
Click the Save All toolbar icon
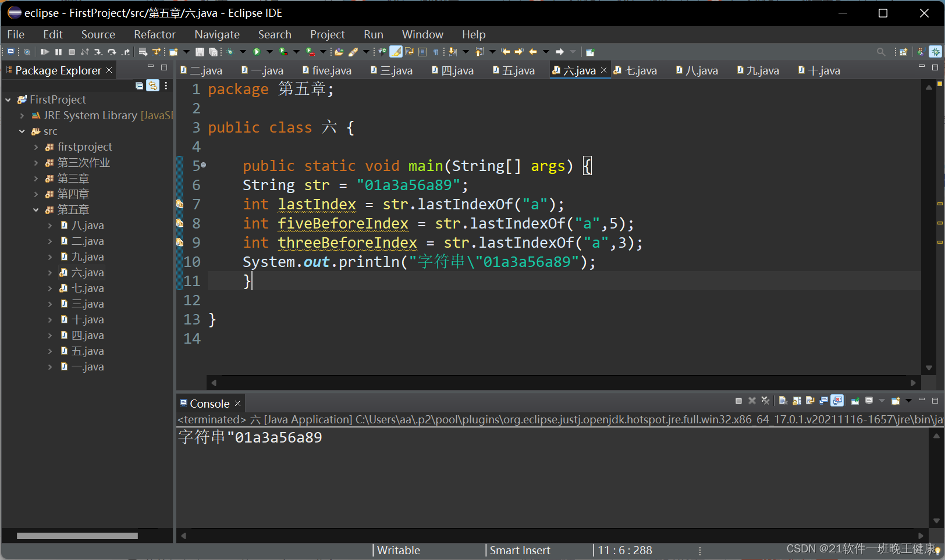click(214, 52)
